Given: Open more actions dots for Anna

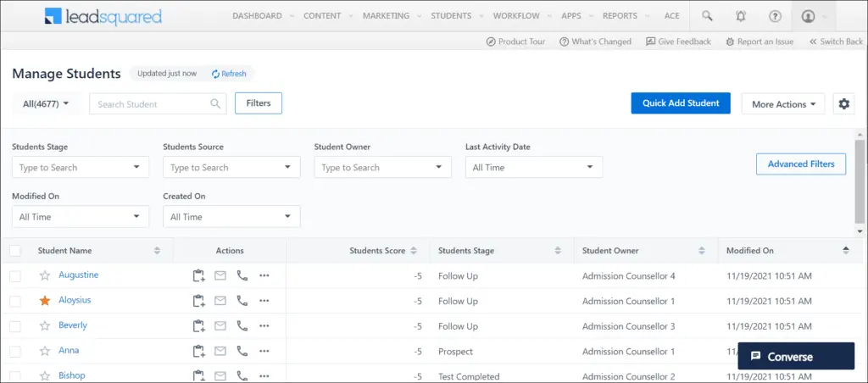Looking at the screenshot, I should click(x=264, y=351).
